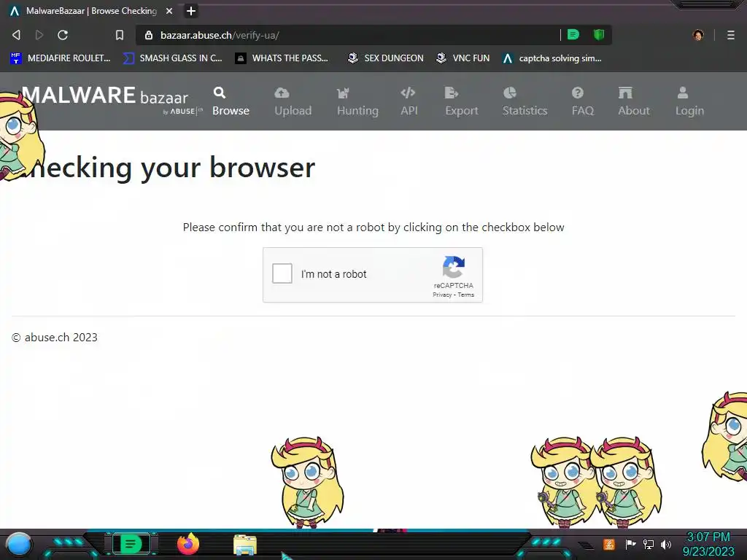Click the reCAPTCHA logo
The image size is (747, 560).
click(x=453, y=267)
